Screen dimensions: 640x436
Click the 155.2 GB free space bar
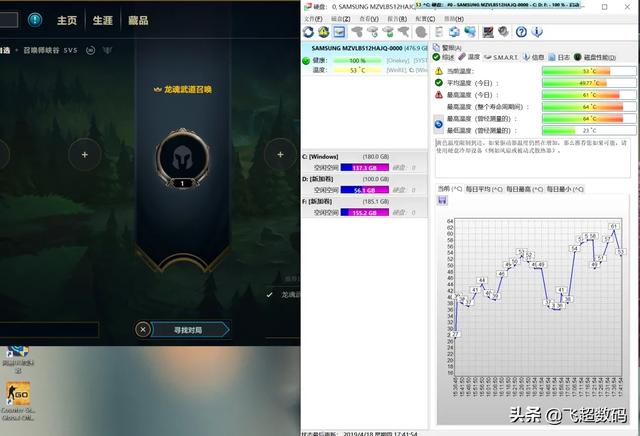click(x=364, y=212)
